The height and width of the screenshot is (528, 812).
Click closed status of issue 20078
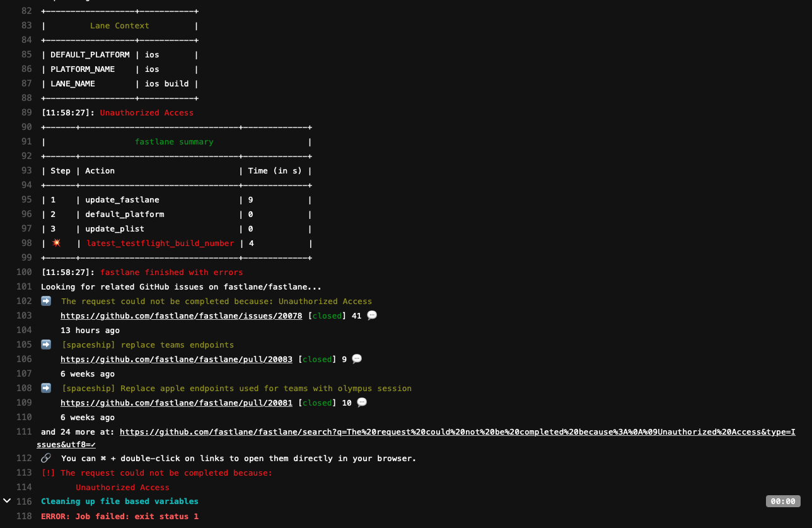pyautogui.click(x=327, y=316)
